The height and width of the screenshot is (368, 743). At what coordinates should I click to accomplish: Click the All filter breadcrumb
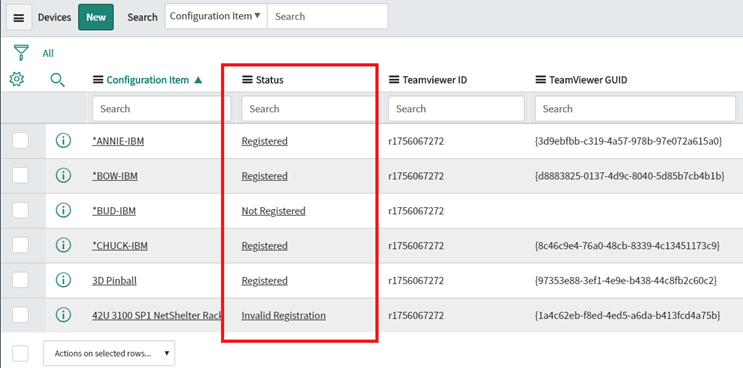click(48, 54)
